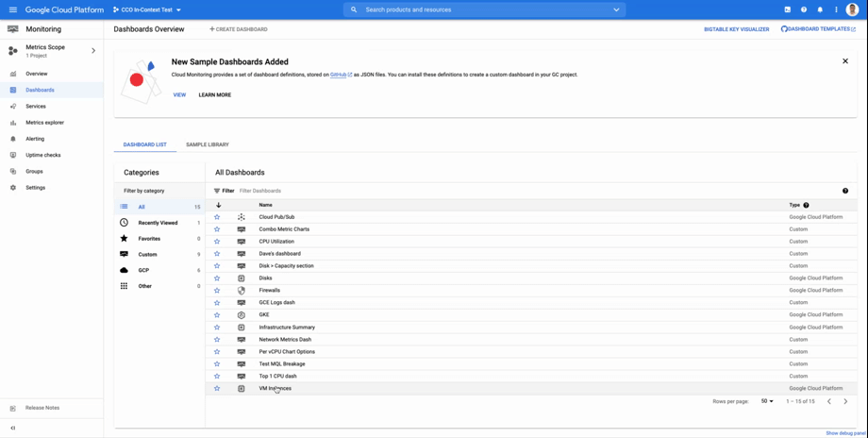Open the Dashboard Templates link
The height and width of the screenshot is (438, 868).
click(x=818, y=29)
